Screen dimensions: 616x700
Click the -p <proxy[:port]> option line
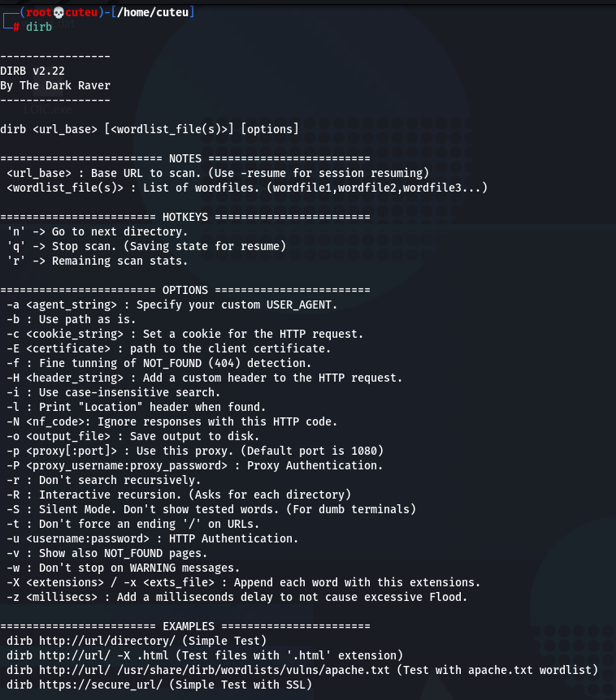[189, 451]
